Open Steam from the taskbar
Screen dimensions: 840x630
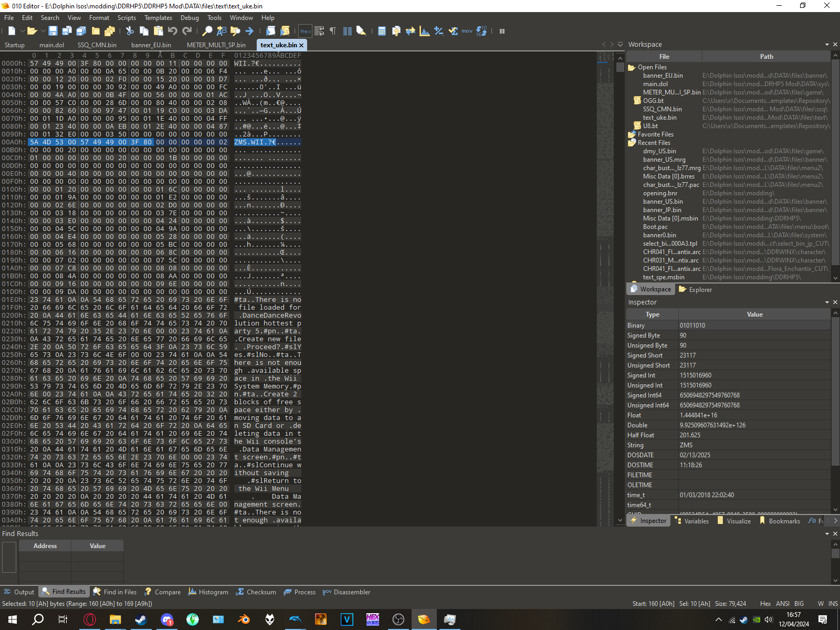[x=141, y=619]
